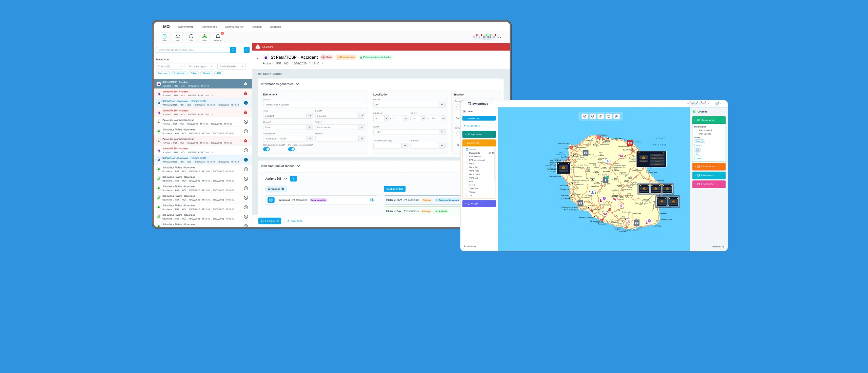Click the green org-chart Action icon

204,37
